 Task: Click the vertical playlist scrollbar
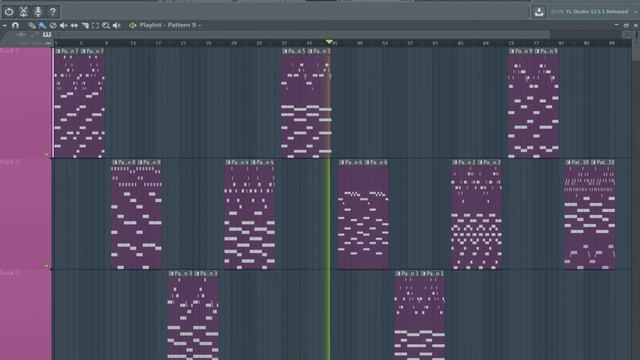click(x=636, y=51)
